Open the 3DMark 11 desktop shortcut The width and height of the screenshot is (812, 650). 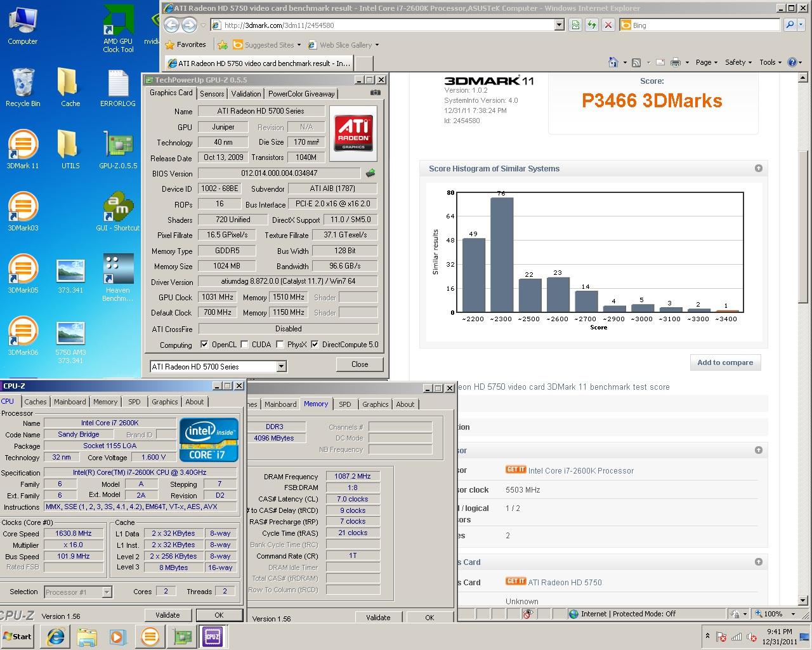23,149
